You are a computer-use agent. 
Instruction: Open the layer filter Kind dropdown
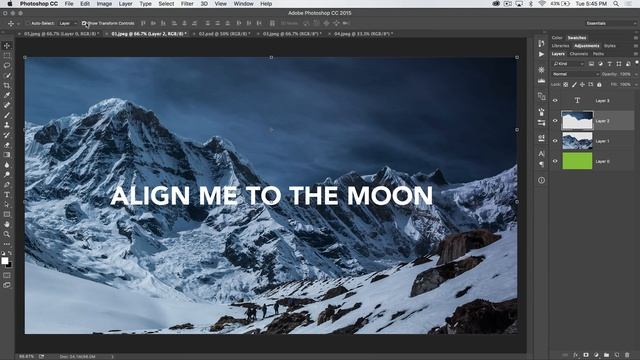(569, 64)
